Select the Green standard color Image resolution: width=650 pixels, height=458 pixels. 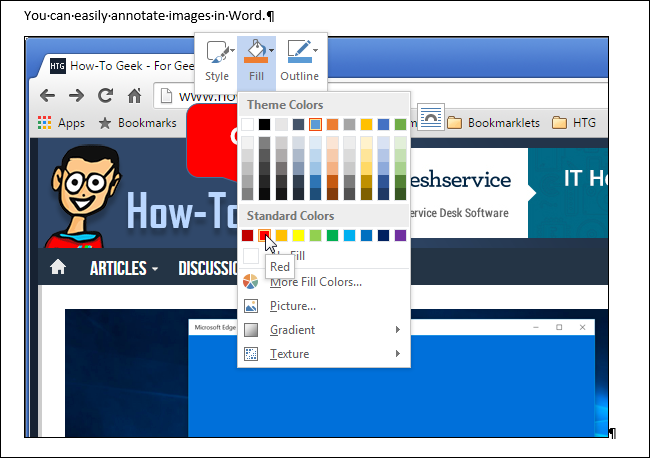(332, 236)
